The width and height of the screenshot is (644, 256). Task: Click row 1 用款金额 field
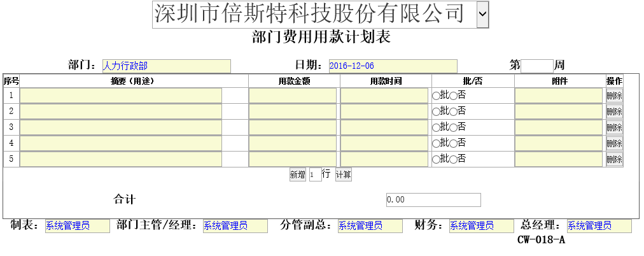click(x=293, y=96)
